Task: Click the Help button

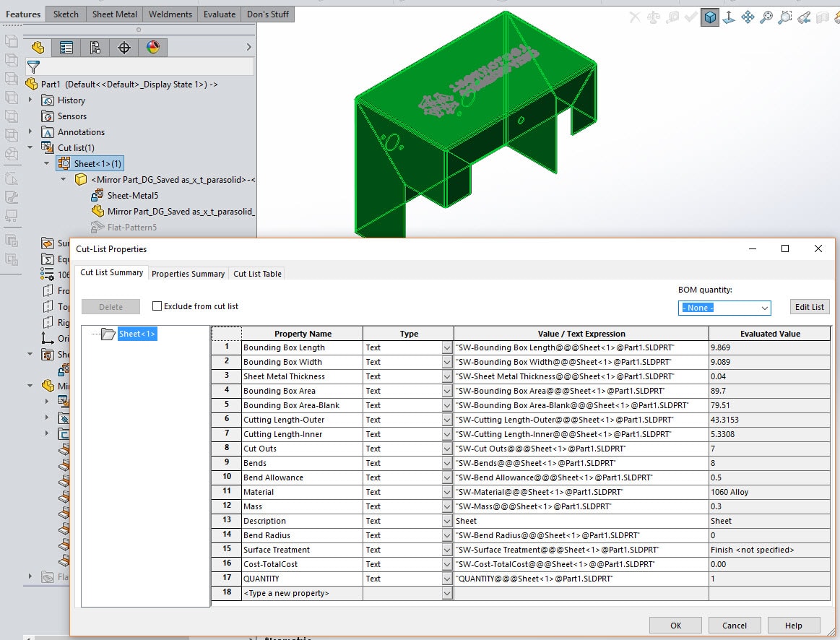Action: [793, 625]
